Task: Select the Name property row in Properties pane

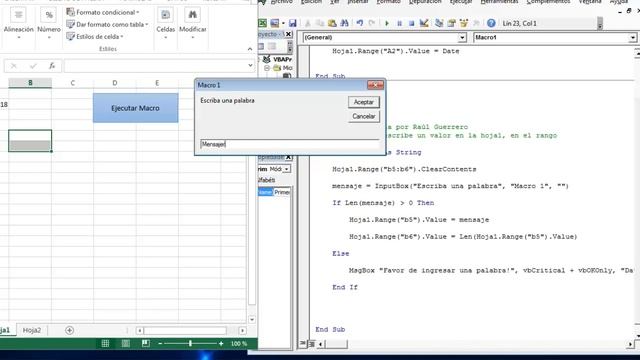Action: (274, 192)
